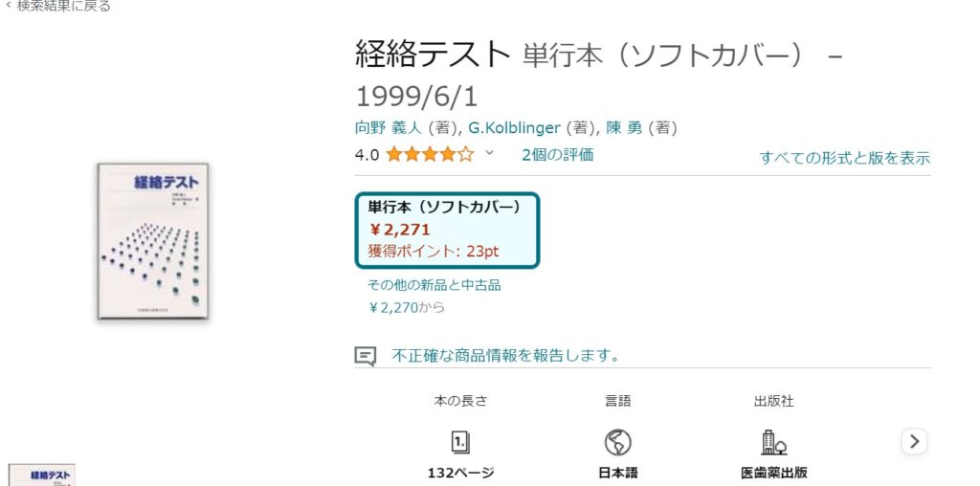This screenshot has width=980, height=486.
Task: Show all formats and editions link
Action: click(844, 158)
